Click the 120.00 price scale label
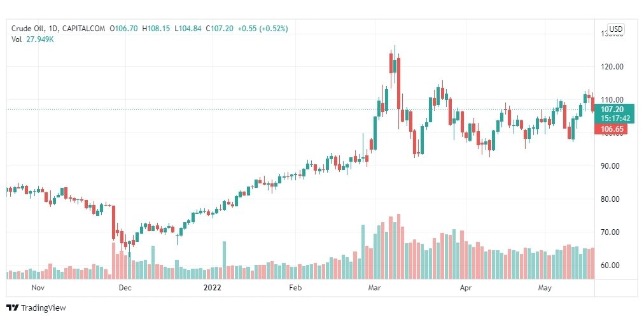The image size is (644, 319). (612, 67)
